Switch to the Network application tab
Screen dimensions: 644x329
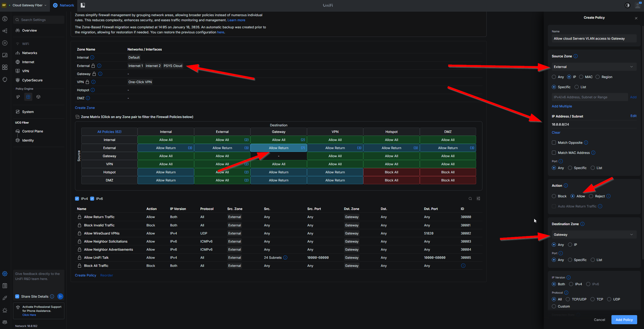click(x=63, y=5)
